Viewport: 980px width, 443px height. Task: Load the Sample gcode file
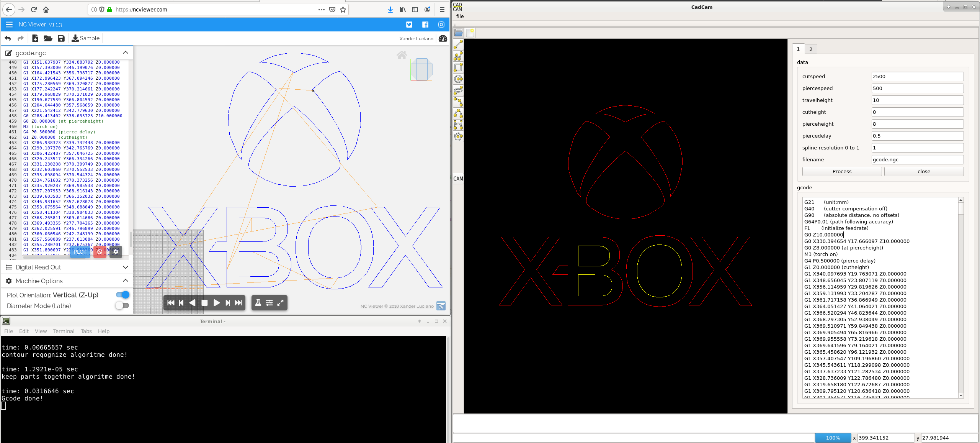coord(86,38)
